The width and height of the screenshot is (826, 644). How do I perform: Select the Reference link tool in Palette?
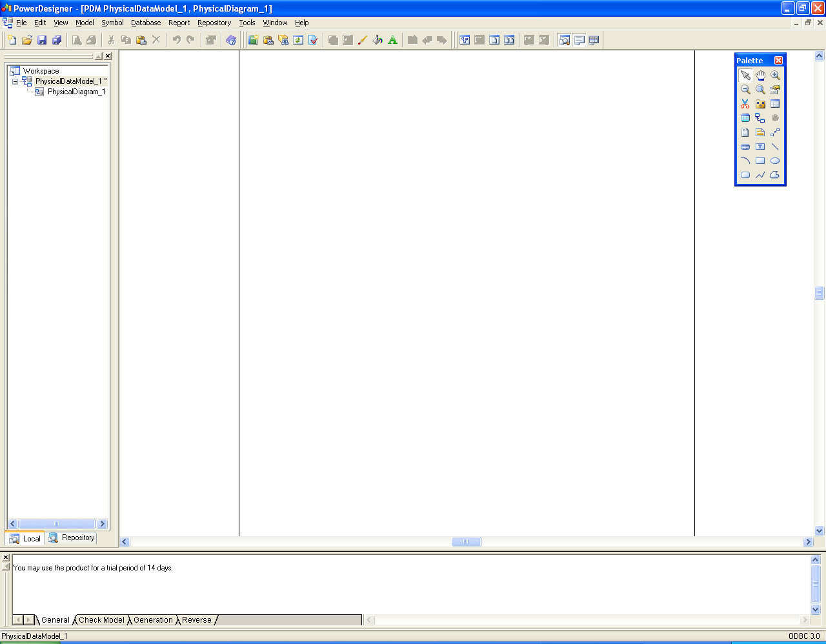[760, 118]
